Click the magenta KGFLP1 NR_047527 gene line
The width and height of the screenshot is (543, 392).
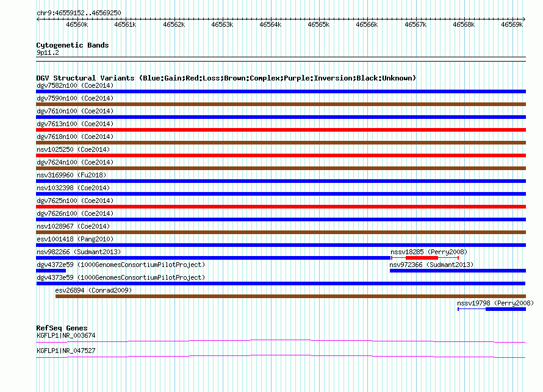click(x=281, y=357)
